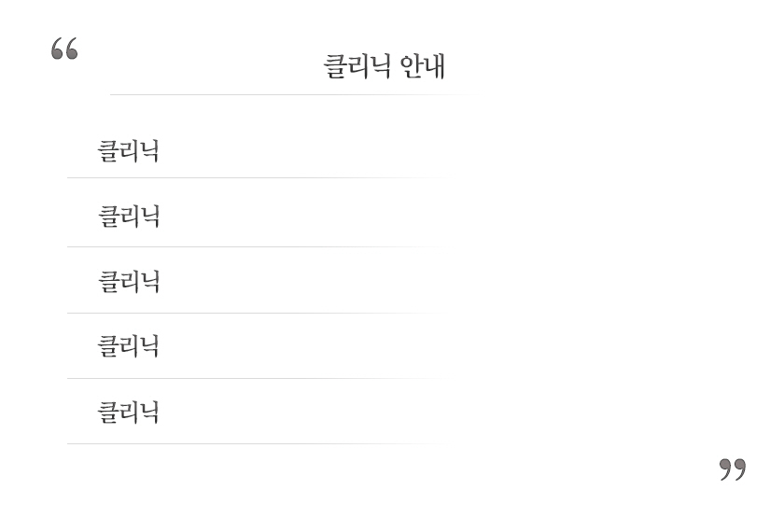Screen dimensions: 784x532
Task: Open the fourth 클리닉 list item
Action: pos(129,347)
